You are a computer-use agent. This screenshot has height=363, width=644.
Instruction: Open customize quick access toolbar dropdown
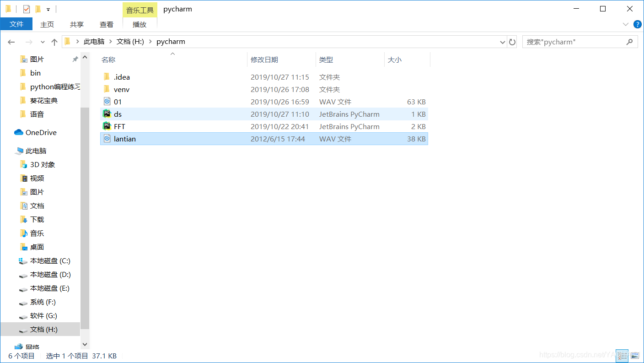click(x=48, y=9)
